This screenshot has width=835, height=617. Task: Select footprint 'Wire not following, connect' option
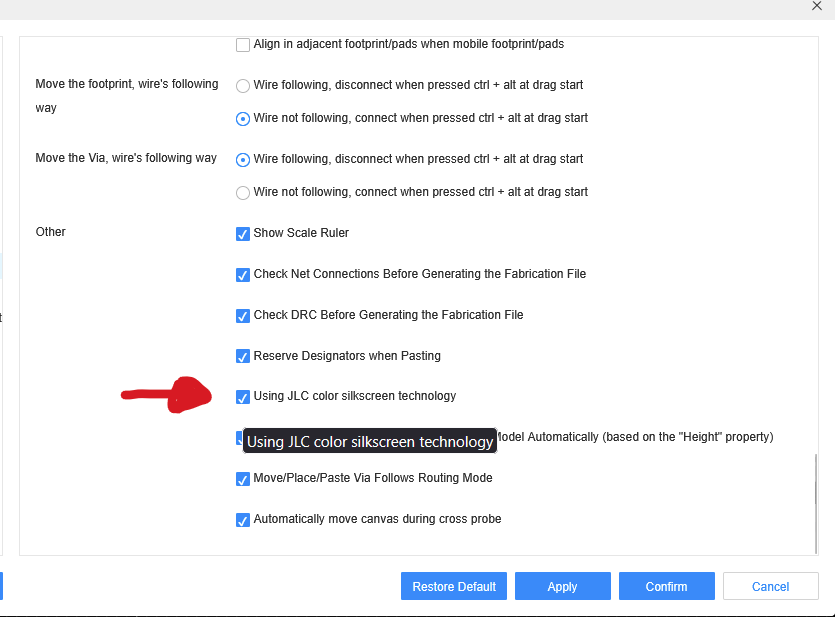pos(243,119)
